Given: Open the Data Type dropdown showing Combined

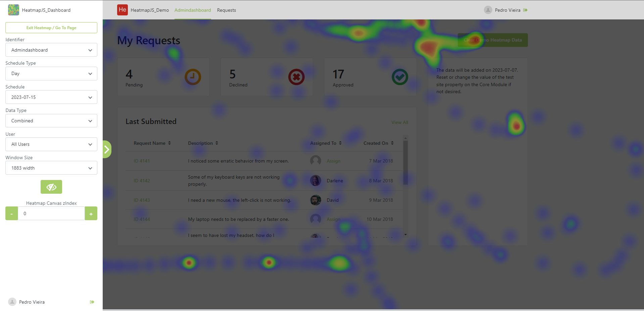Looking at the screenshot, I should click(x=51, y=121).
